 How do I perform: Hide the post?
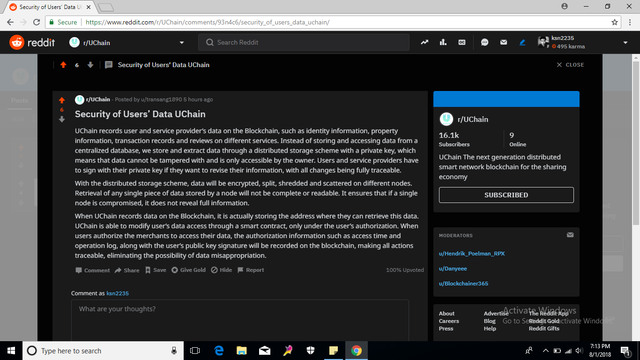click(x=221, y=270)
